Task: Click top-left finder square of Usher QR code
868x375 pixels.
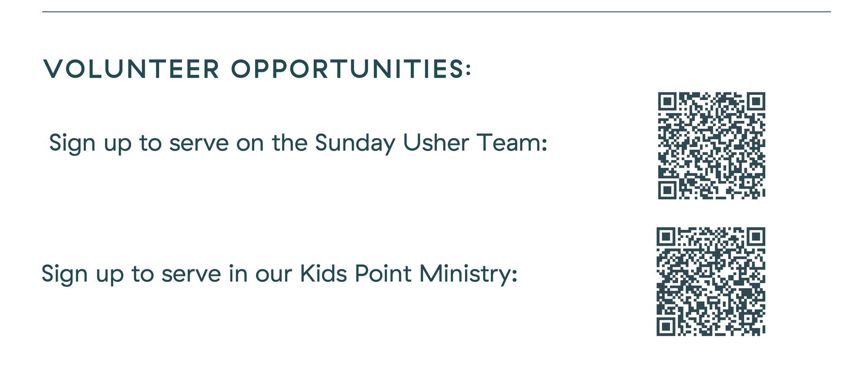Action: (667, 101)
